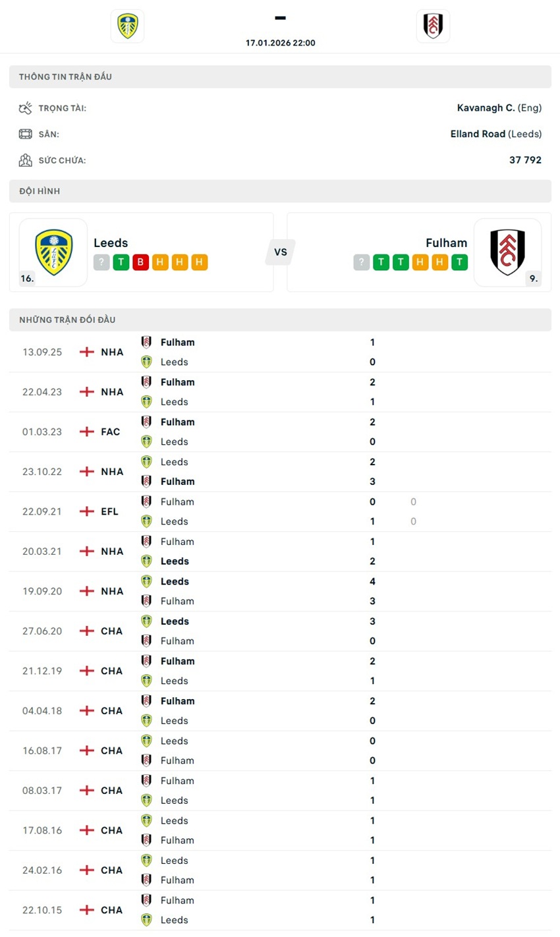Click the referee whistle icon
This screenshot has width=560, height=937.
pos(26,107)
